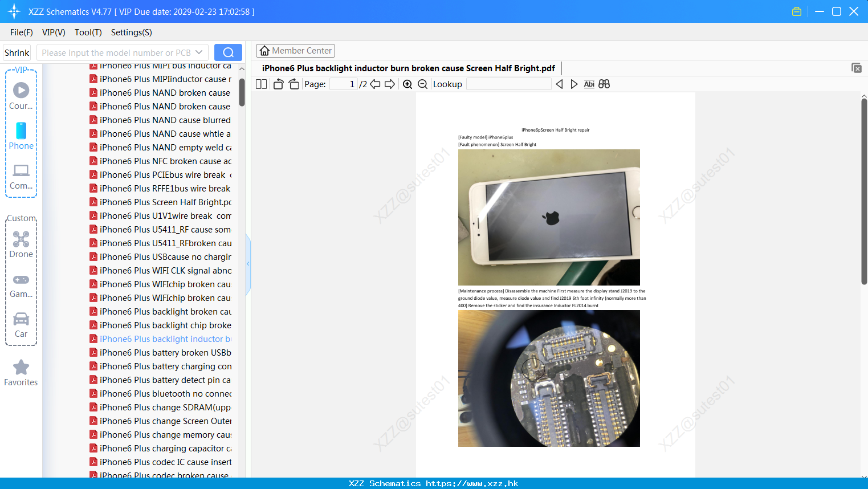Toggle the two-page view icon
This screenshot has height=489, width=868.
pos(262,84)
